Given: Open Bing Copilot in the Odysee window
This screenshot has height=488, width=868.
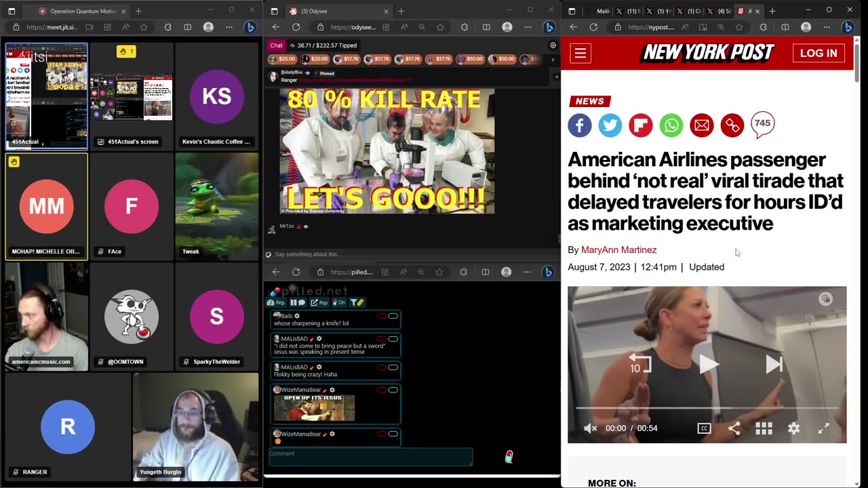Looking at the screenshot, I should [549, 27].
